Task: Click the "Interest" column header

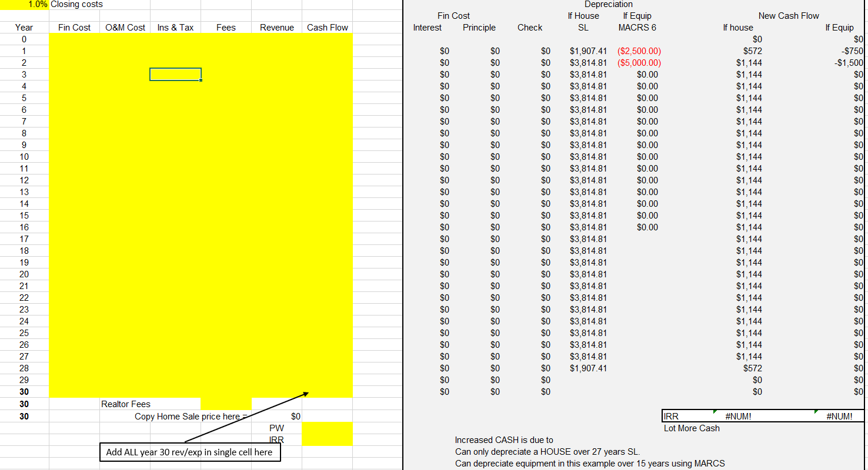Action: [428, 27]
